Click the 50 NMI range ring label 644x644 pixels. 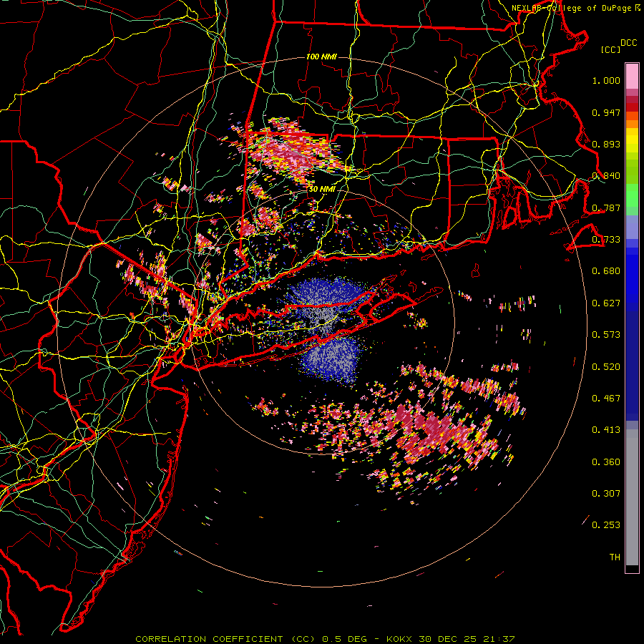point(321,190)
